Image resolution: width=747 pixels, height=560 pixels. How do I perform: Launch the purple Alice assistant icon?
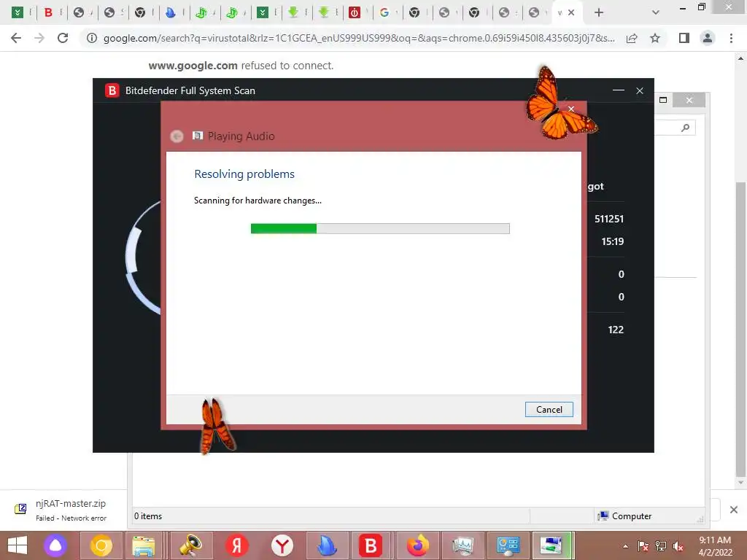coord(55,545)
